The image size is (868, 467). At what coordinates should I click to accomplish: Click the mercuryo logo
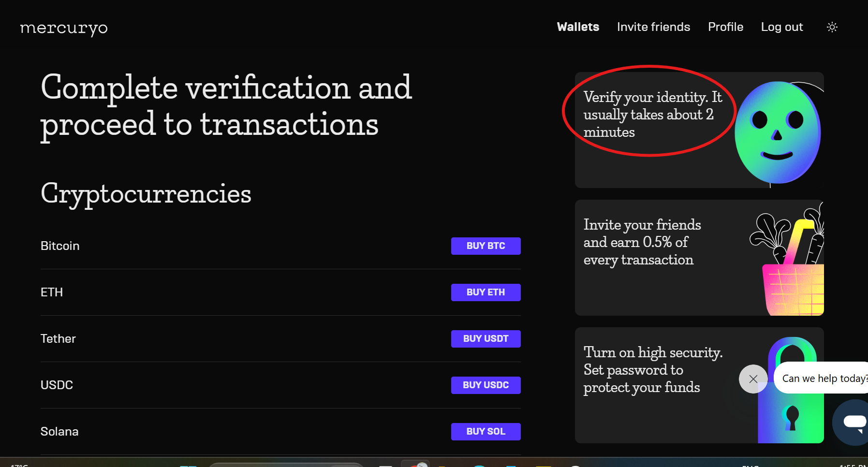click(x=63, y=28)
